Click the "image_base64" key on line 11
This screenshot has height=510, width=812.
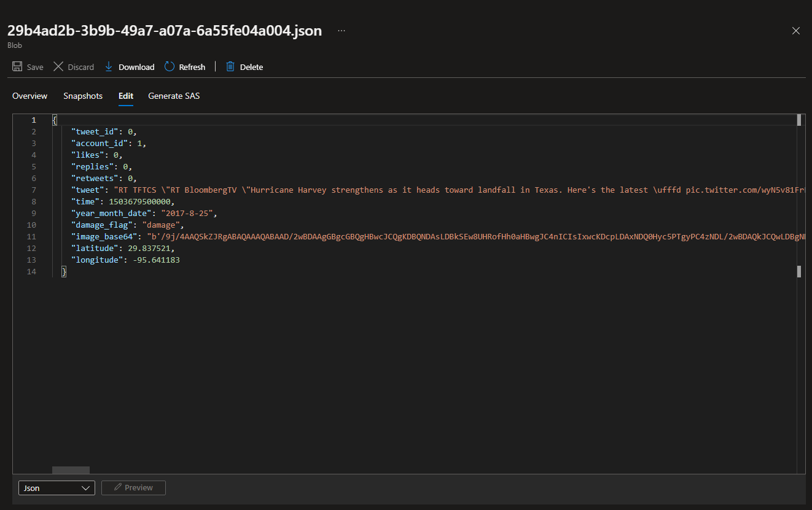[104, 236]
